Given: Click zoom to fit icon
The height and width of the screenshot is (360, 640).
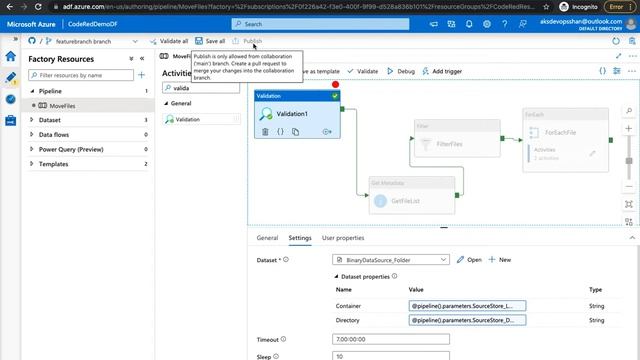Looking at the screenshot, I should (629, 204).
